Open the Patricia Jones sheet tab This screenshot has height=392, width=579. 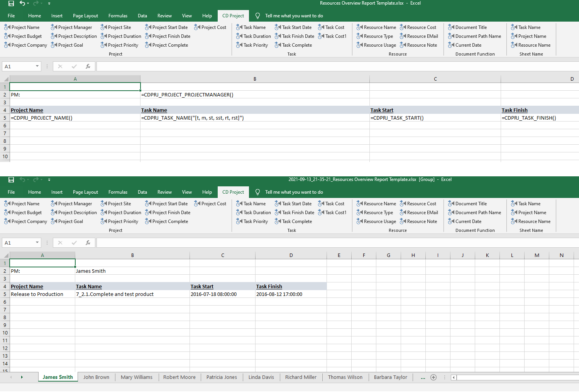pyautogui.click(x=222, y=377)
